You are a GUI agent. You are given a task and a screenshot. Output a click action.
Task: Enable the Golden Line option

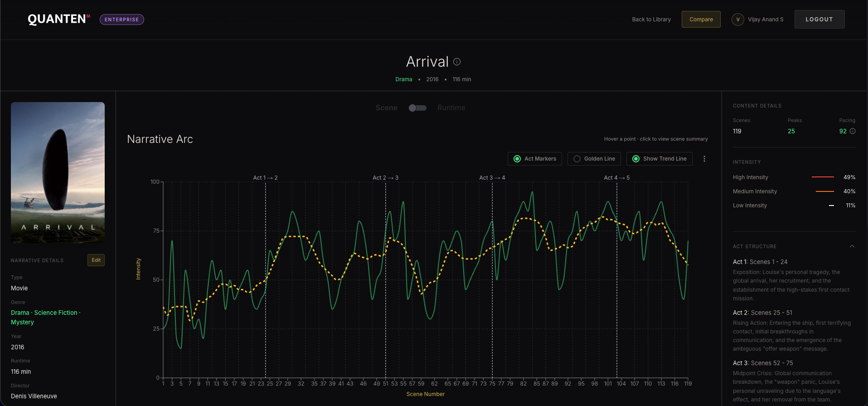[594, 159]
